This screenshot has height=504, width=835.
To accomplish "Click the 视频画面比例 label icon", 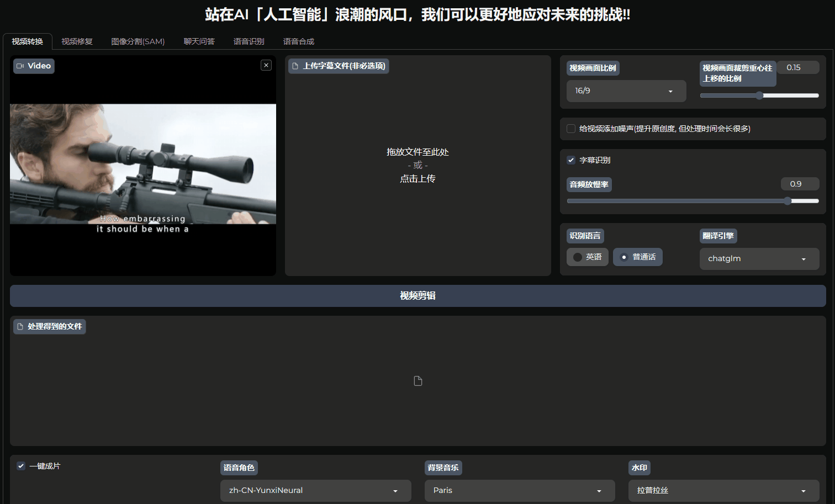I will click(x=593, y=68).
